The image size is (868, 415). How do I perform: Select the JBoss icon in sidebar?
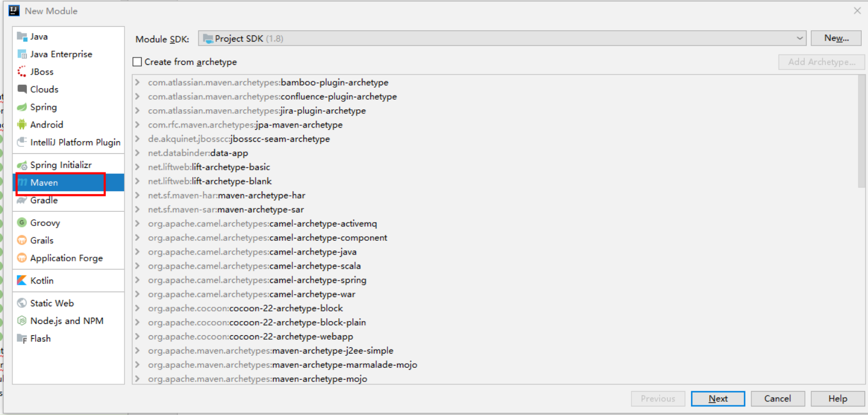point(22,72)
